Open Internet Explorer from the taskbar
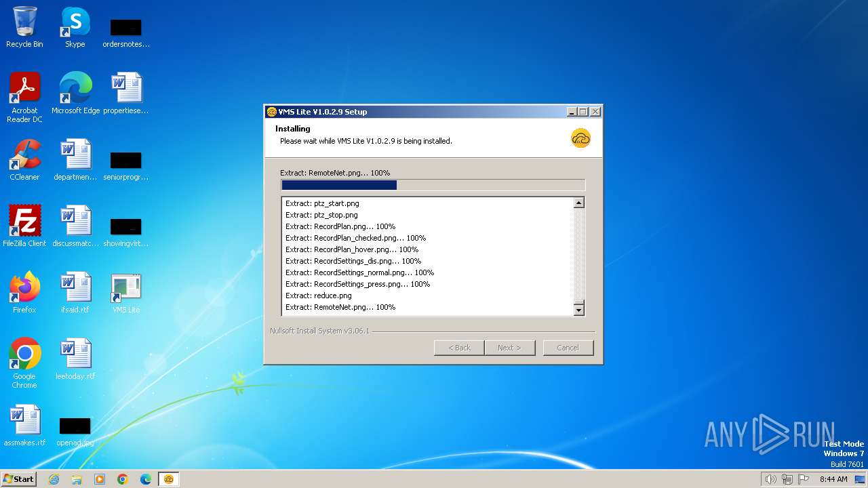 pos(54,479)
